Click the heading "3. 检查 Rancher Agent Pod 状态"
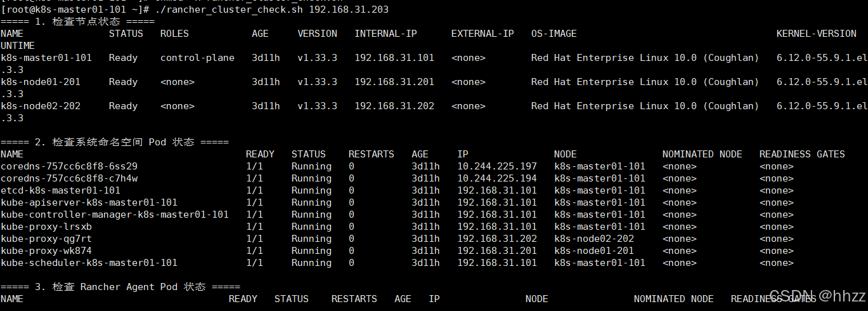Screen dimensions: 868x311 coord(120,287)
